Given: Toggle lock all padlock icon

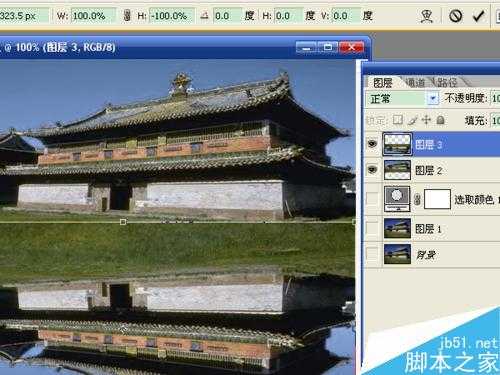Looking at the screenshot, I should point(441,120).
